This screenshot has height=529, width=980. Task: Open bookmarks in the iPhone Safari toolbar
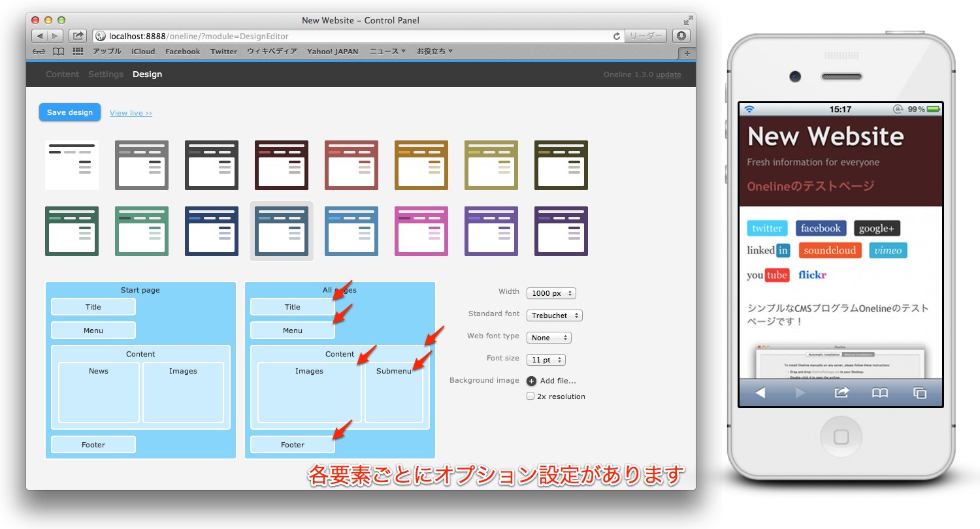click(880, 393)
